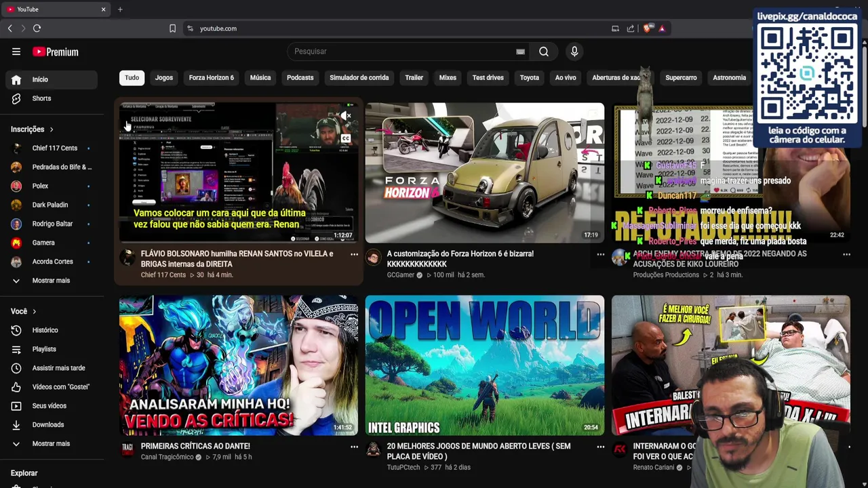Open Início in the sidebar
Image resolution: width=868 pixels, height=488 pixels.
(52, 79)
